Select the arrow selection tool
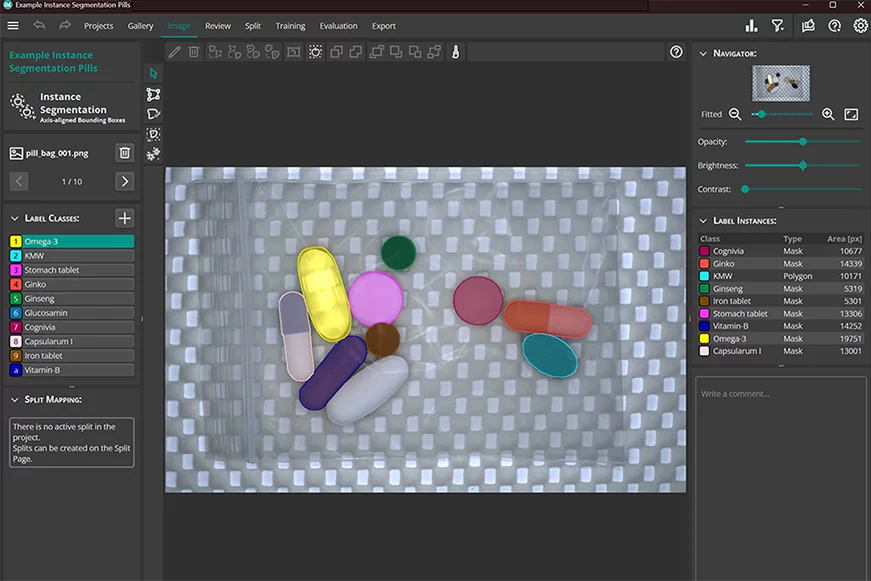 [153, 74]
